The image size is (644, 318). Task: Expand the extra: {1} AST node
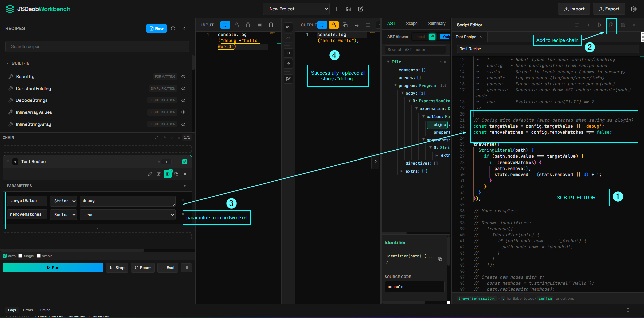coord(402,171)
